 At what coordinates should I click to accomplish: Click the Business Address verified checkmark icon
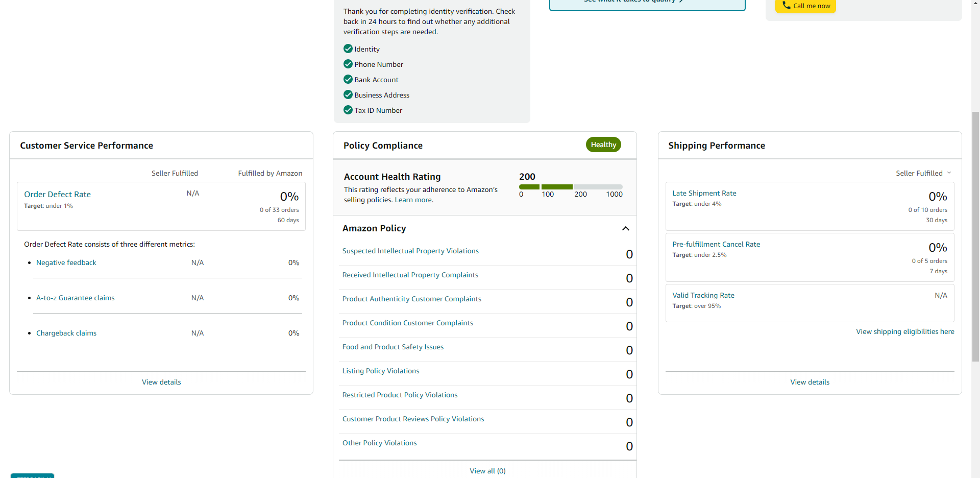[348, 94]
